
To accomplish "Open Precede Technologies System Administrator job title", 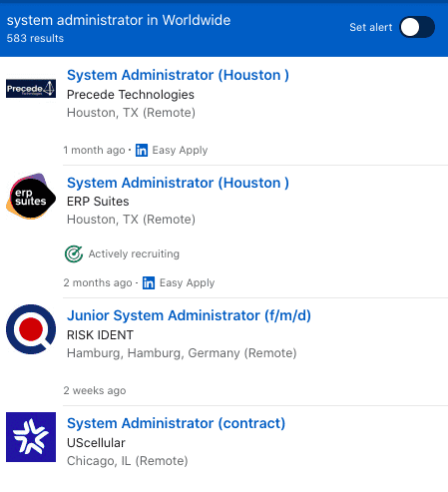I will [178, 75].
